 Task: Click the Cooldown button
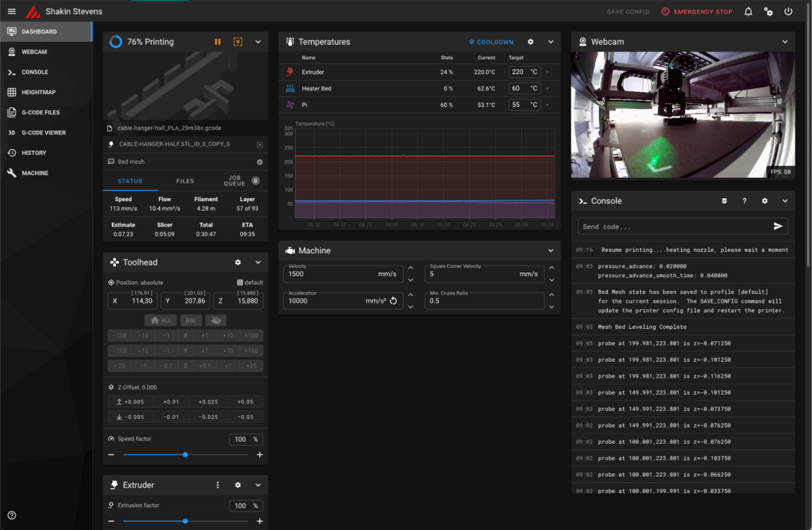491,42
